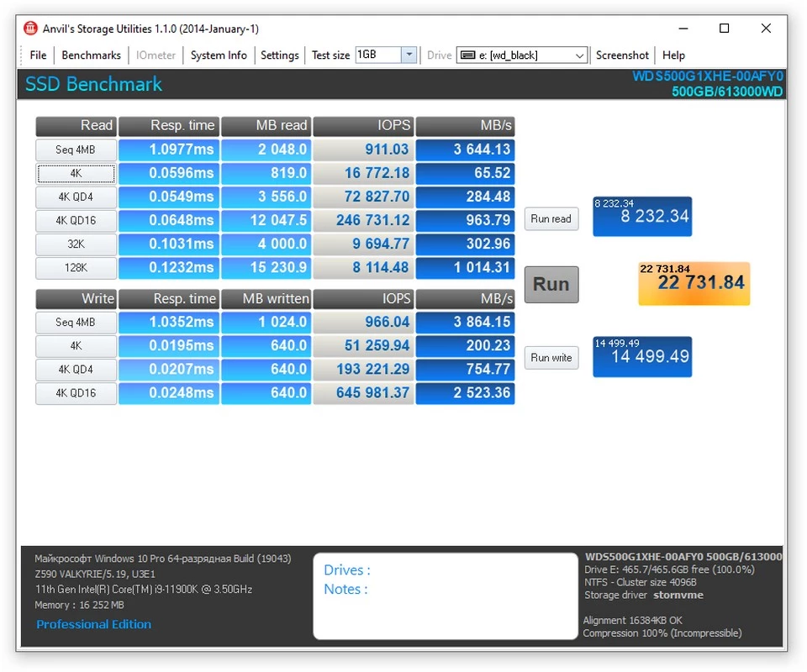Click the Run write button
Image resolution: width=807 pixels, height=672 pixels.
551,357
